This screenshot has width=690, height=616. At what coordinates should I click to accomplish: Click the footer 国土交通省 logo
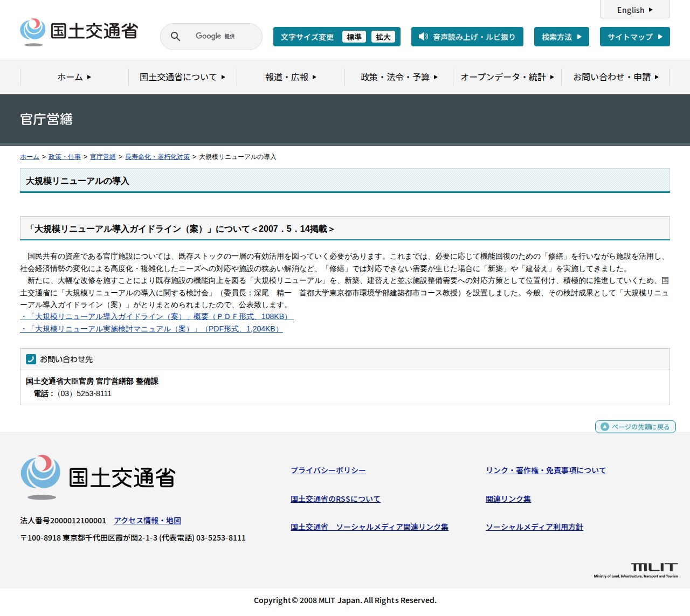[98, 477]
